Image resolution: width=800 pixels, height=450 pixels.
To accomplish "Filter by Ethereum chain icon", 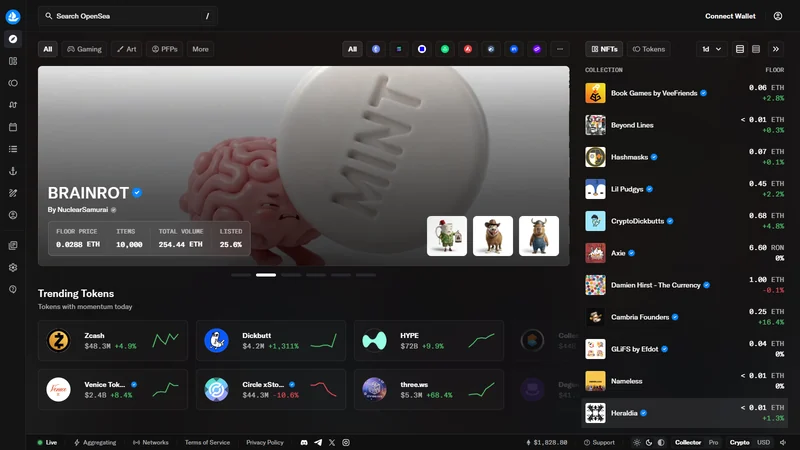I will (376, 49).
